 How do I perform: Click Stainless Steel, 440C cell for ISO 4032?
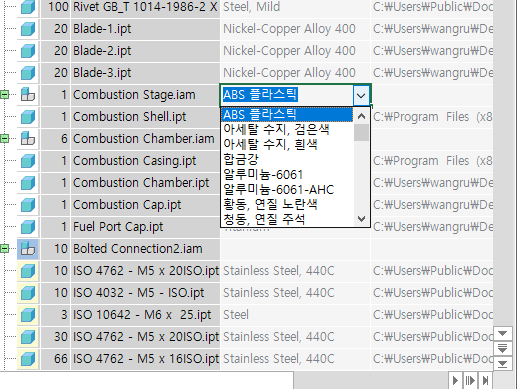pos(295,293)
